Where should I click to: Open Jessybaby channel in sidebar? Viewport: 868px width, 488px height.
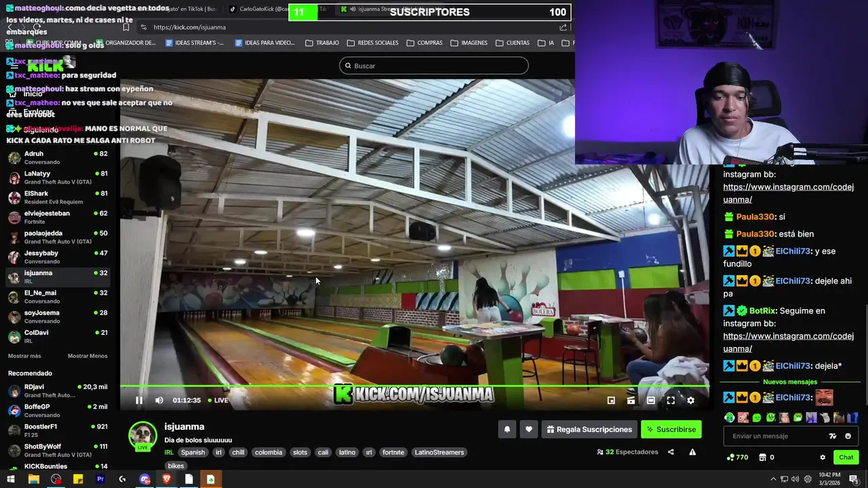(x=58, y=257)
